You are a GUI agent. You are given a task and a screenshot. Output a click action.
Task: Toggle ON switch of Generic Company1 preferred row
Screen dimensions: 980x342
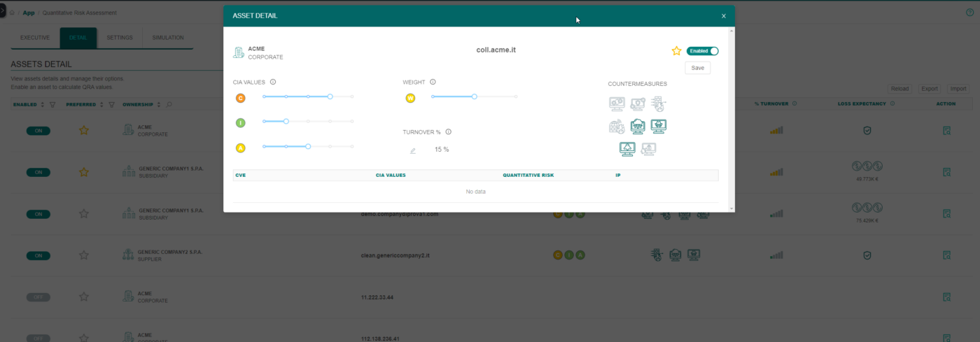[38, 172]
